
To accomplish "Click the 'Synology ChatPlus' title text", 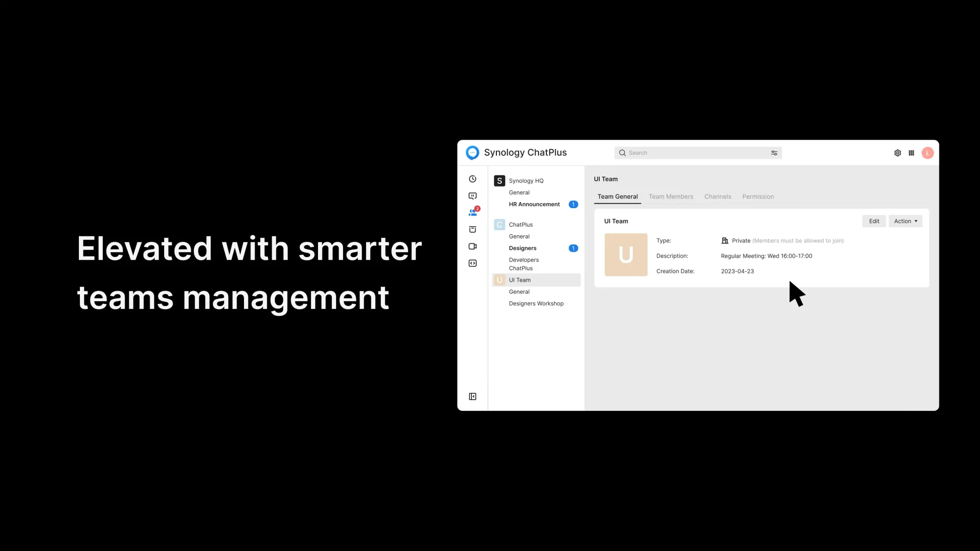I will (x=525, y=153).
